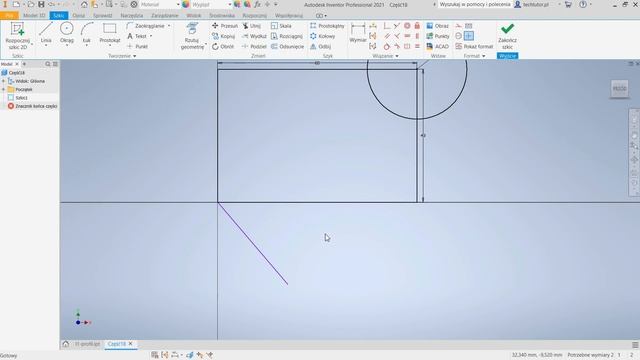Open the Zaokrąglanie dropdown arrow
The image size is (640, 360).
click(x=169, y=26)
